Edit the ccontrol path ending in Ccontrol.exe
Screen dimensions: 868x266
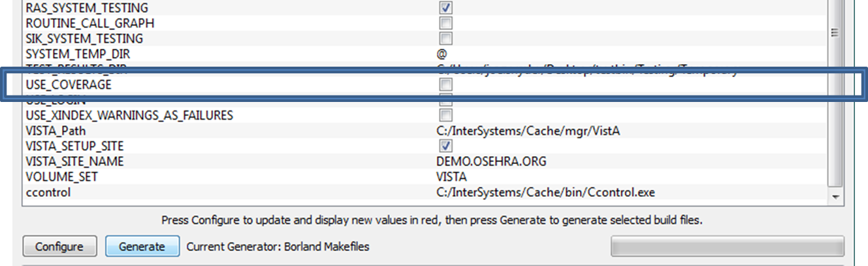pos(545,192)
